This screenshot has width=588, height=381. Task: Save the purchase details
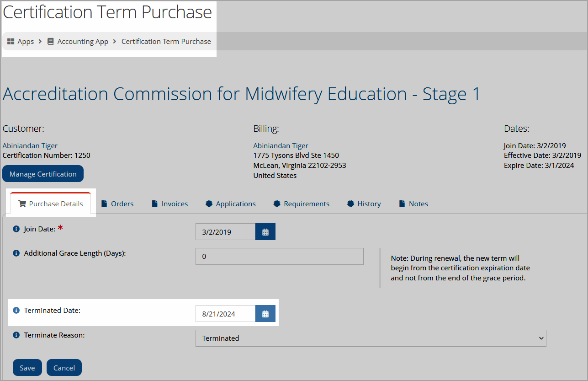27,368
